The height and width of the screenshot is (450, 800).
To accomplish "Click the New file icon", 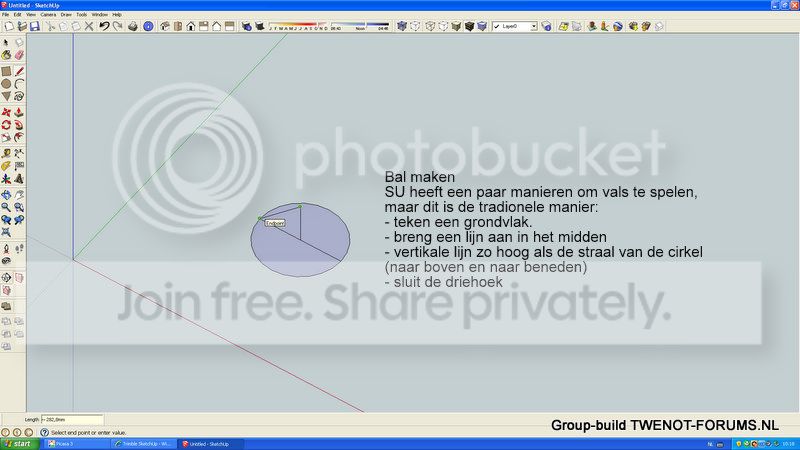I will 9,26.
